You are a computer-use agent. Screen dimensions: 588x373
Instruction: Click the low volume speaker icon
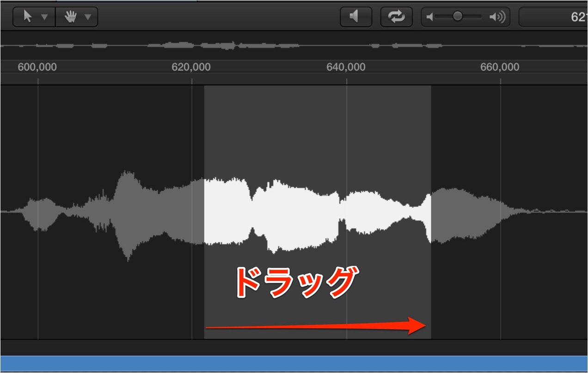tap(430, 17)
